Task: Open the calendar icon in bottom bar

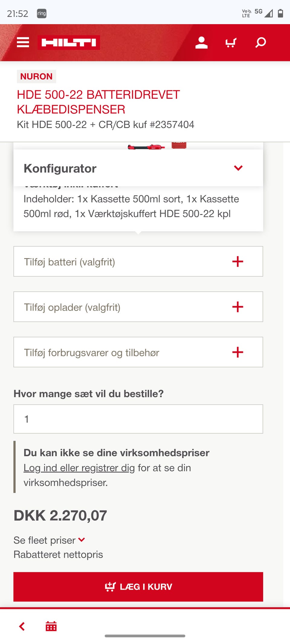Action: click(x=51, y=626)
